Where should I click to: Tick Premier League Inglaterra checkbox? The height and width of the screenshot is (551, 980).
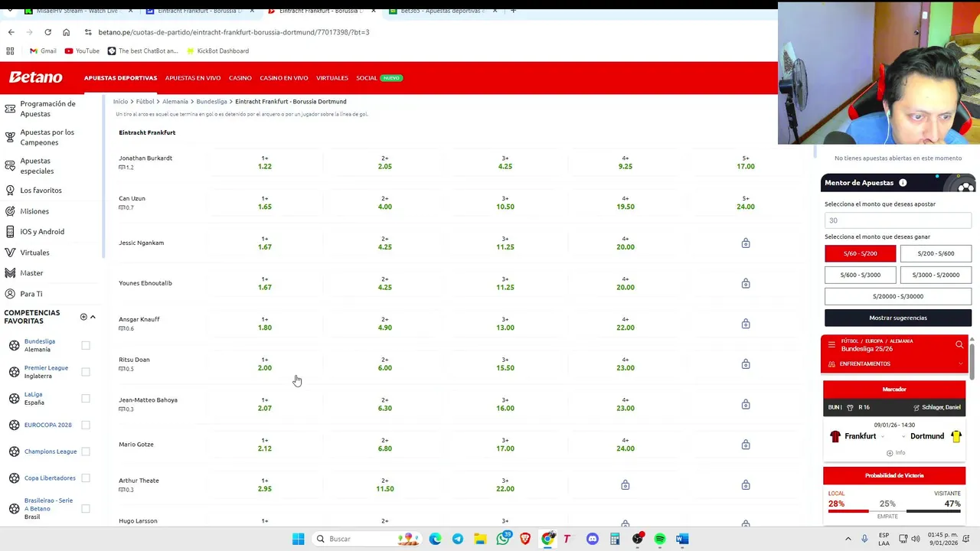[x=86, y=372]
